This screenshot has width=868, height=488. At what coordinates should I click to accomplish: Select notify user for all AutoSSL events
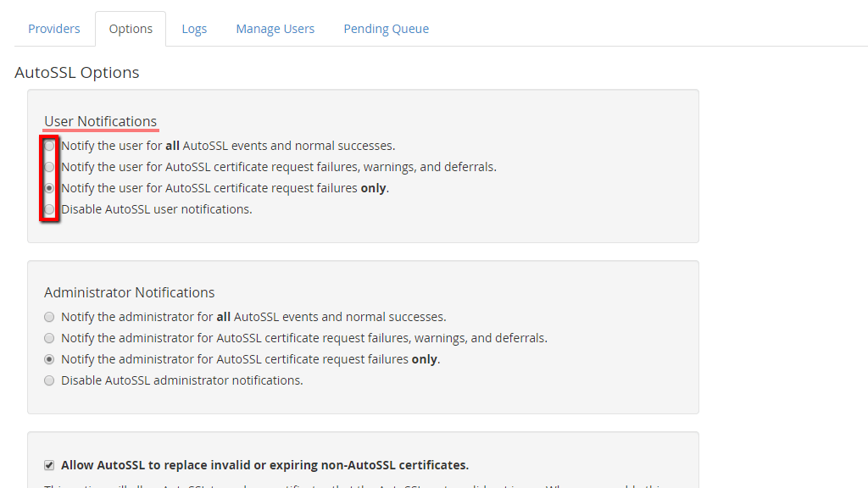pyautogui.click(x=49, y=145)
